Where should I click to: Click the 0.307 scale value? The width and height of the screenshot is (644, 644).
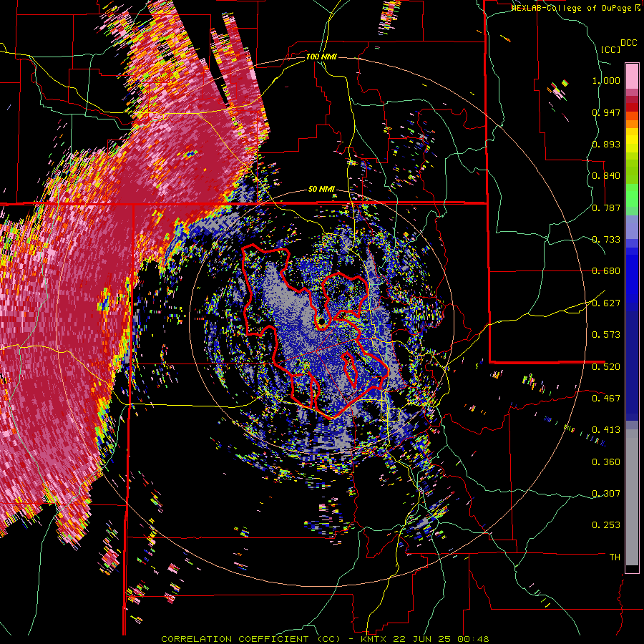(606, 494)
